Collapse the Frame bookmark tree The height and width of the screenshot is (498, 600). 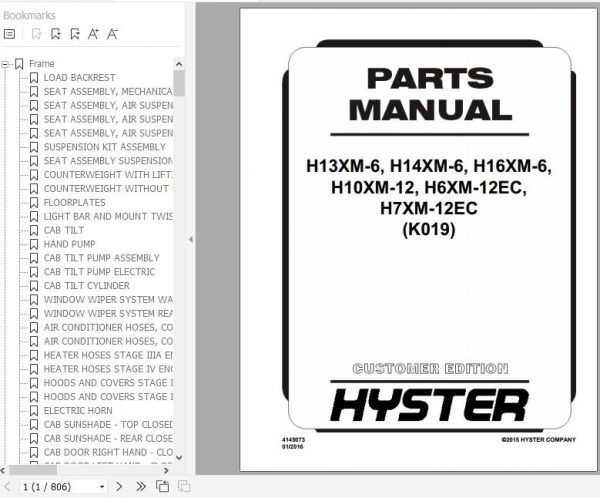click(x=5, y=64)
